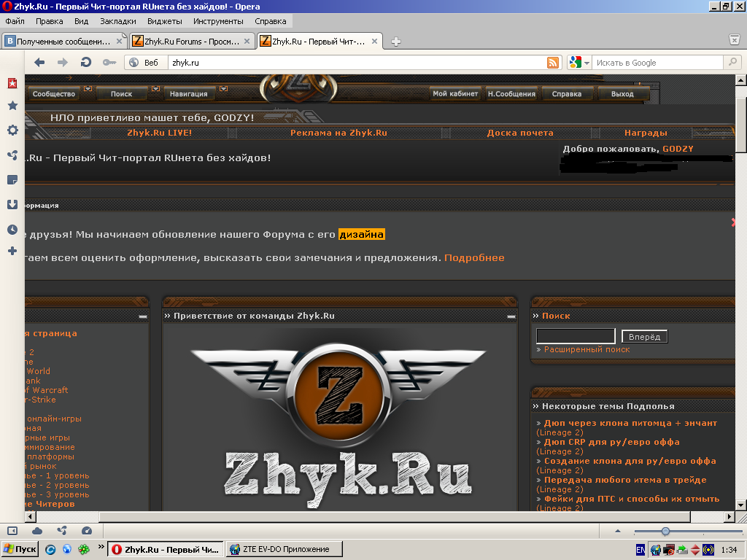Click the Выход logout button
The height and width of the screenshot is (560, 747).
coord(622,94)
